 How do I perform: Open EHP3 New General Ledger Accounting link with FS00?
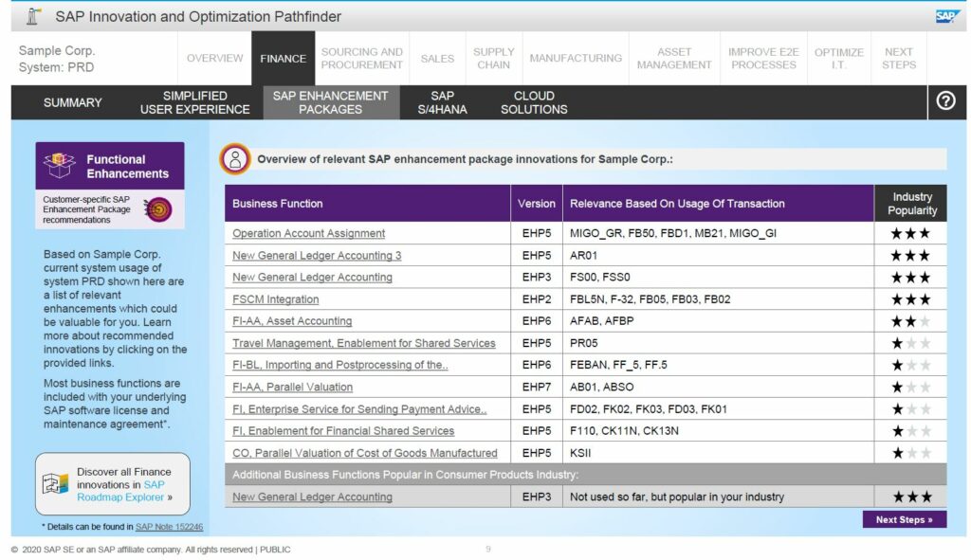click(312, 278)
